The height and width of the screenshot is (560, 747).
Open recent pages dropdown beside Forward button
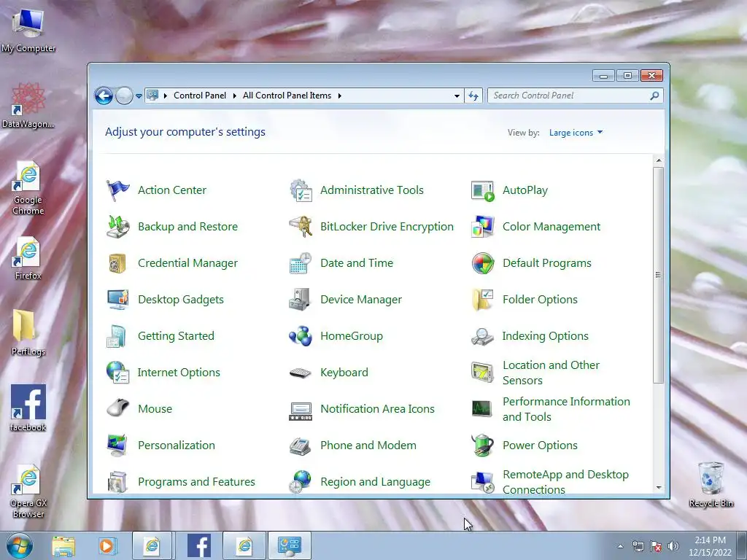139,96
